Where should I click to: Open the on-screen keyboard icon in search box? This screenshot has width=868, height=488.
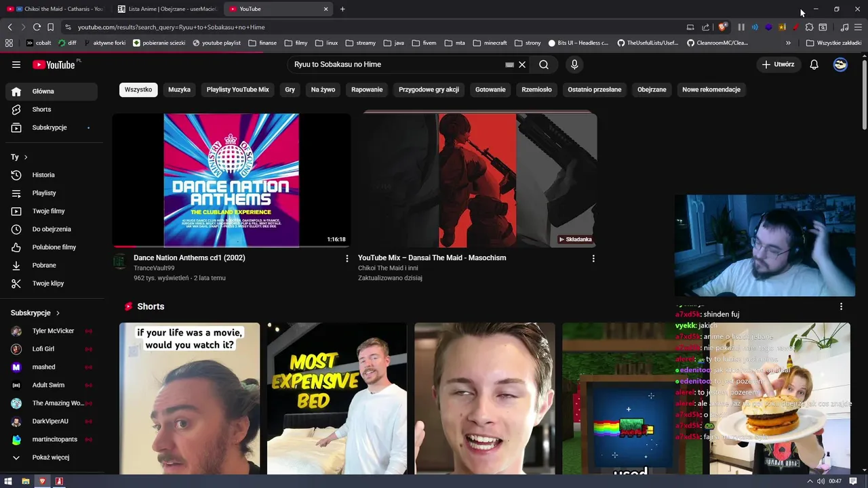coord(509,64)
